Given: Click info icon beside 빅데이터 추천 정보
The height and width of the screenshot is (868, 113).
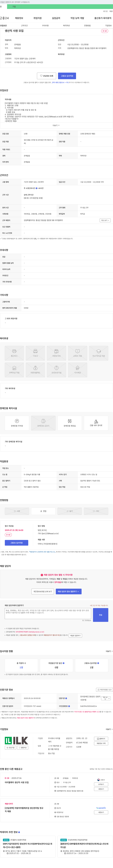Looking at the screenshot, I should pos(19,832).
